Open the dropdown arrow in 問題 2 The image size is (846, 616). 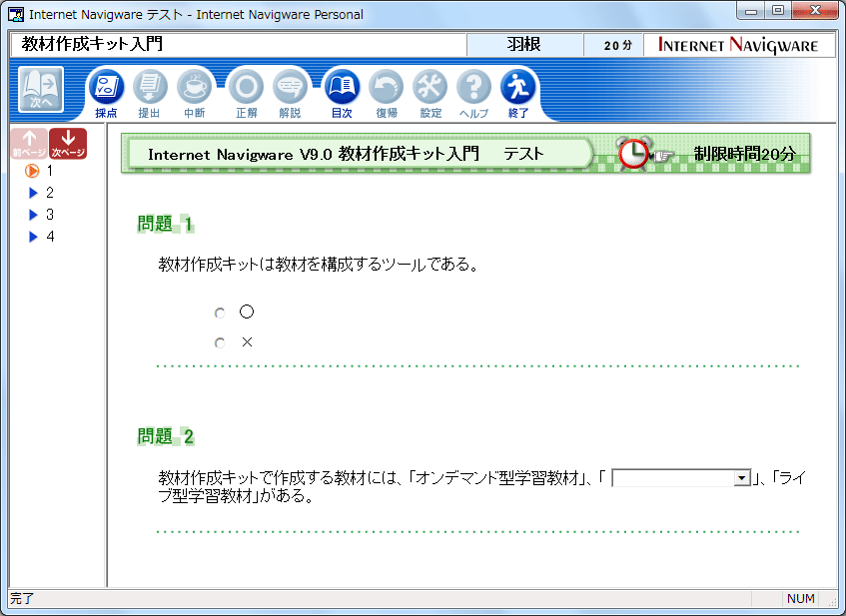pyautogui.click(x=742, y=478)
